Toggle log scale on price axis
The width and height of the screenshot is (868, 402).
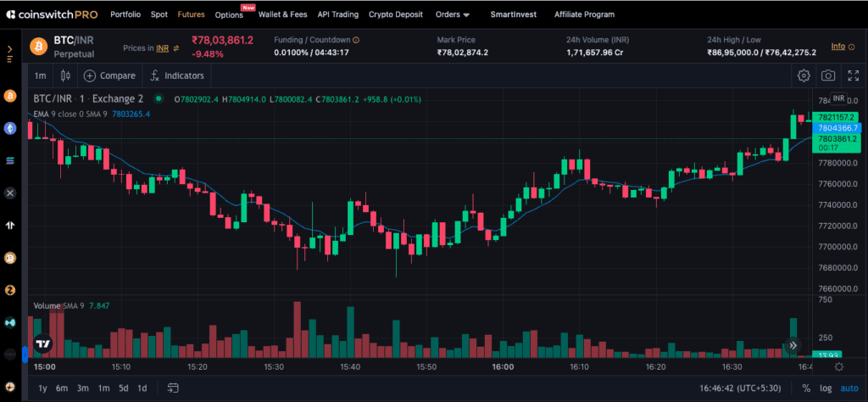(x=826, y=388)
